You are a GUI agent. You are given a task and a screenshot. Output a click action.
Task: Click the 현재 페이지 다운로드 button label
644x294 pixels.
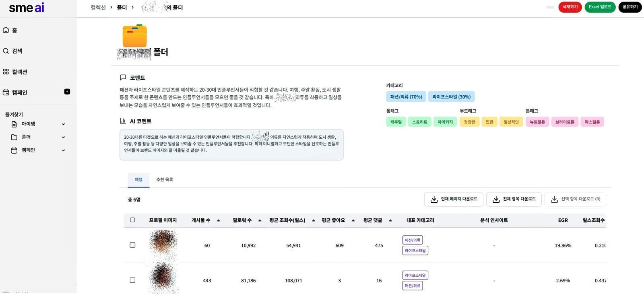point(459,199)
